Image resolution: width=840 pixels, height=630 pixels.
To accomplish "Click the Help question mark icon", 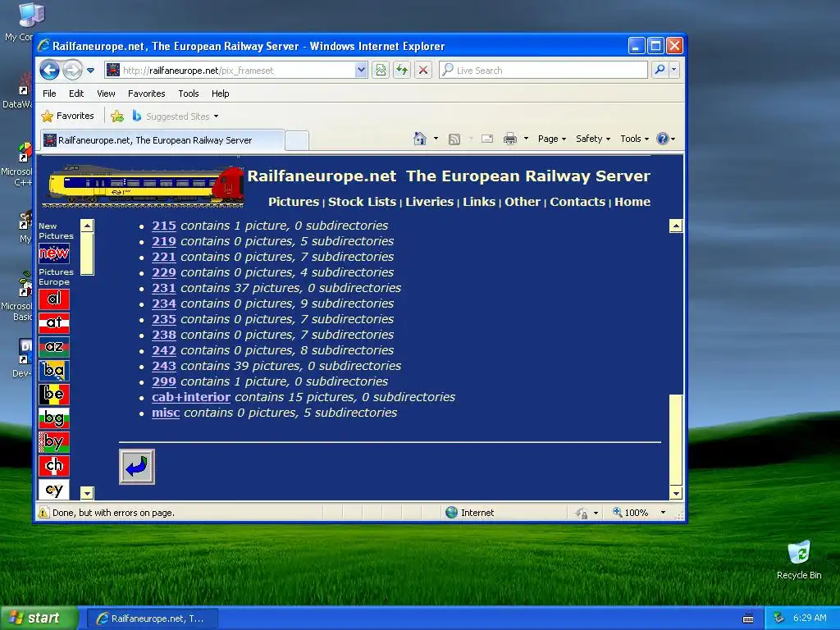I will pyautogui.click(x=663, y=139).
